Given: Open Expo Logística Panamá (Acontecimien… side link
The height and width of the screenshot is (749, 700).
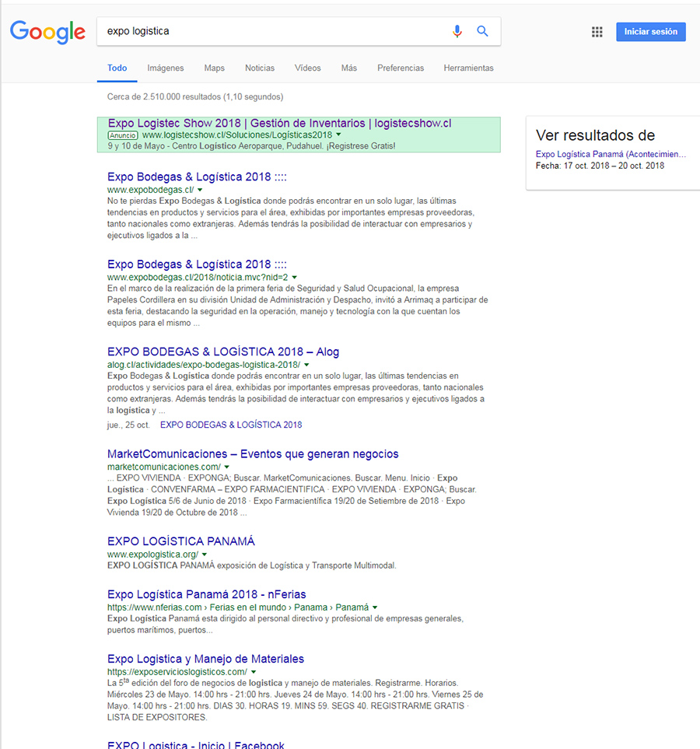Looking at the screenshot, I should (611, 154).
